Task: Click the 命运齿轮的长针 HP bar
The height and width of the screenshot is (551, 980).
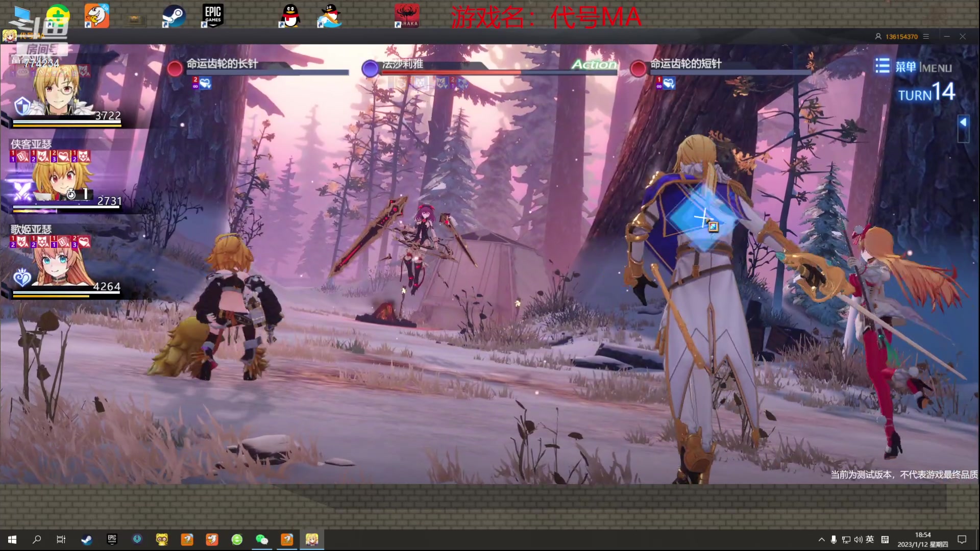Action: [x=267, y=72]
